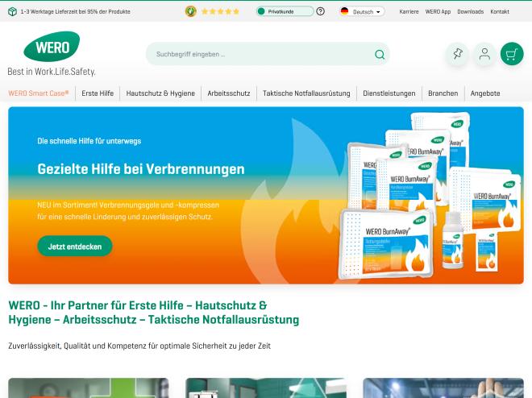The width and height of the screenshot is (532, 398).
Task: Open the shopping cart
Action: (x=512, y=54)
